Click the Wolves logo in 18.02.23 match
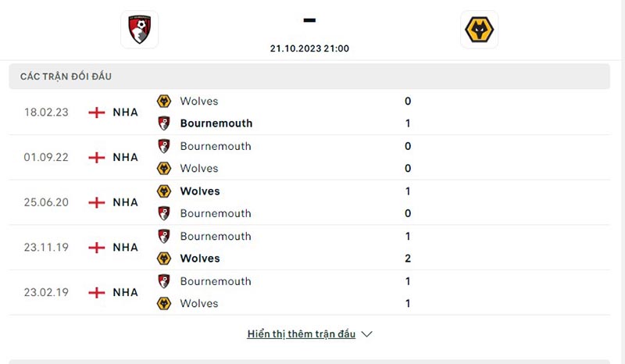The height and width of the screenshot is (364, 625). (x=164, y=101)
